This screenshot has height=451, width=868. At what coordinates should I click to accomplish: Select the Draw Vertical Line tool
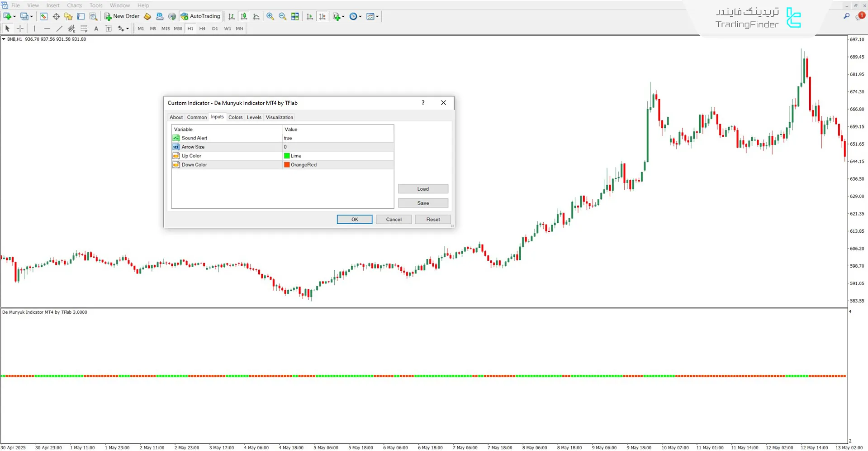[34, 29]
